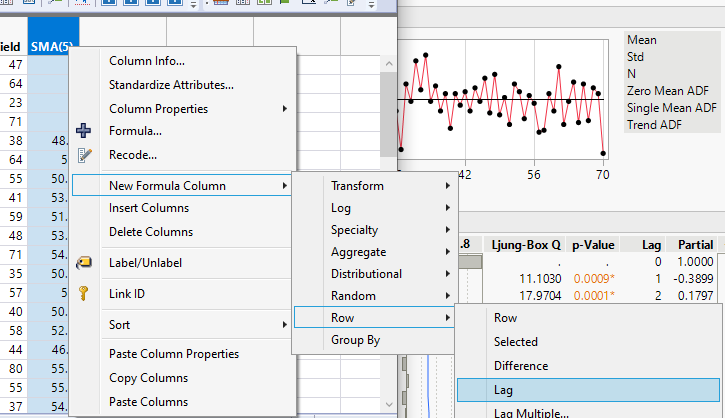725x418 pixels.
Task: Click the p-Value column header
Action: pyautogui.click(x=593, y=245)
